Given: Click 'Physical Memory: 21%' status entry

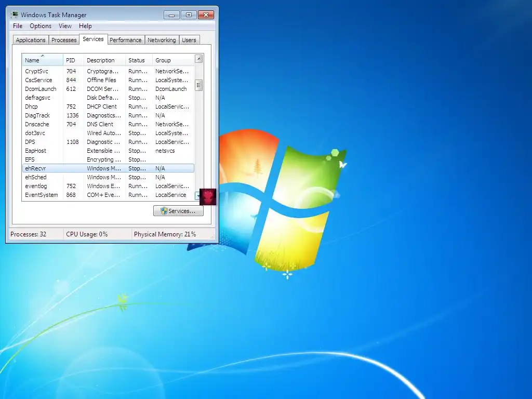Looking at the screenshot, I should pyautogui.click(x=165, y=234).
